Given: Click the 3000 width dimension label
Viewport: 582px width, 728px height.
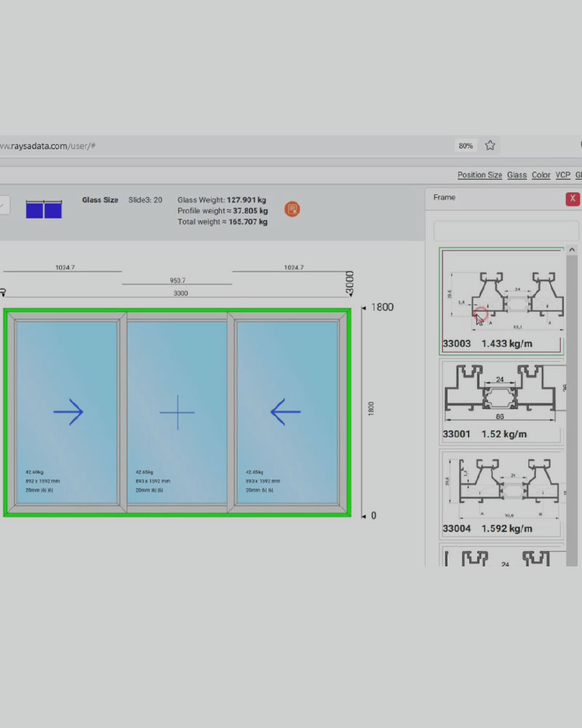Looking at the screenshot, I should (x=180, y=293).
